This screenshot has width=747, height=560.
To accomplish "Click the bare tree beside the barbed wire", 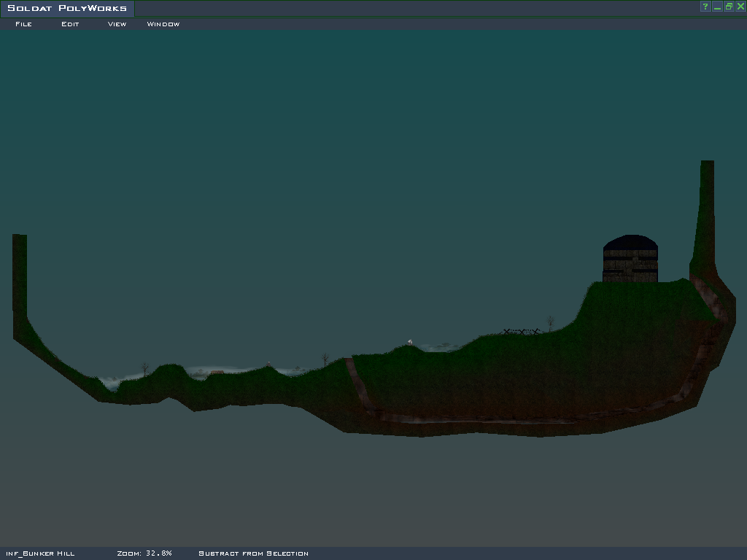I will 550,322.
